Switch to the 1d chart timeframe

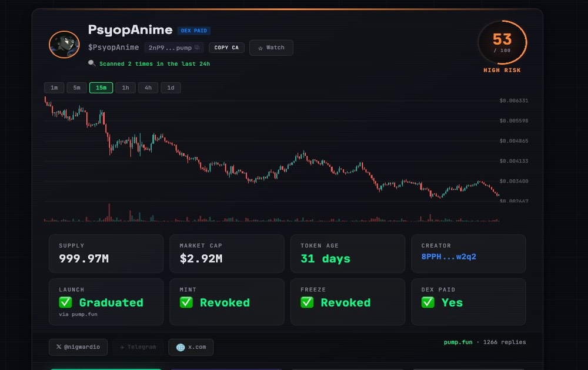(171, 88)
